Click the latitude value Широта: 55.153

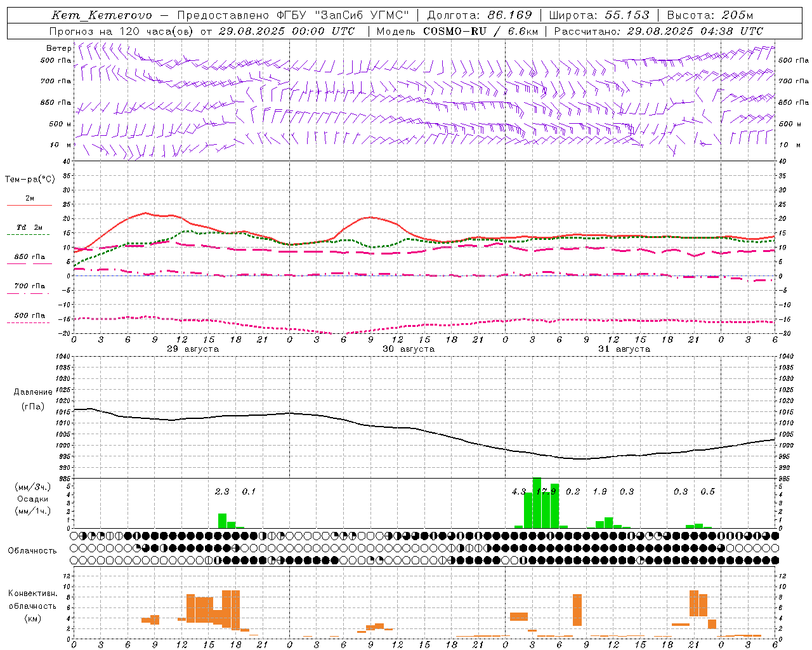pyautogui.click(x=599, y=15)
